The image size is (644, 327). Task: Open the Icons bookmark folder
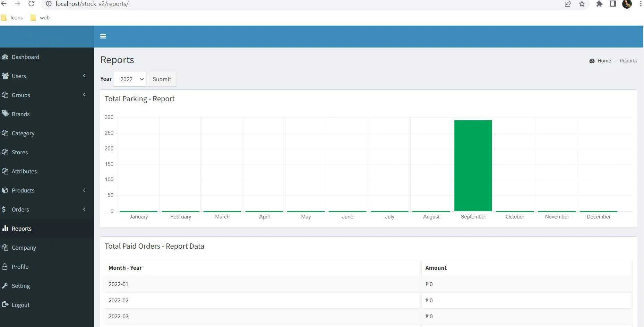(x=12, y=18)
